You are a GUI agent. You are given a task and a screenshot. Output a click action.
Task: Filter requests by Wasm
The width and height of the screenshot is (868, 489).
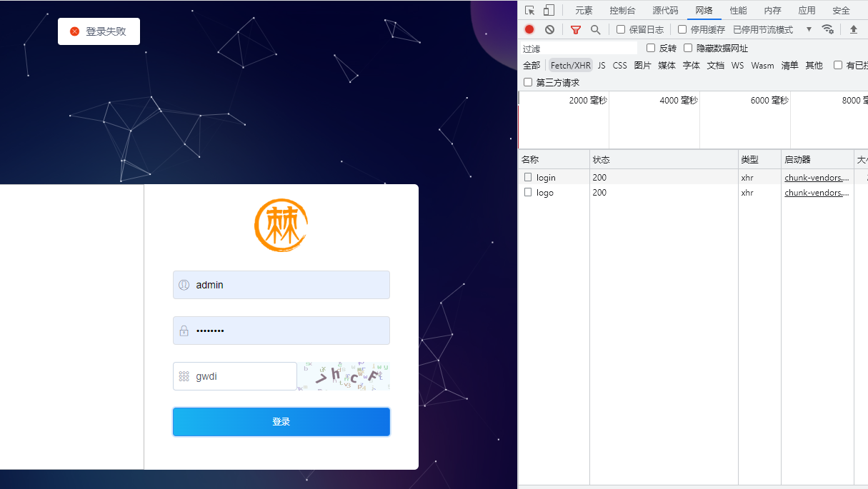762,65
